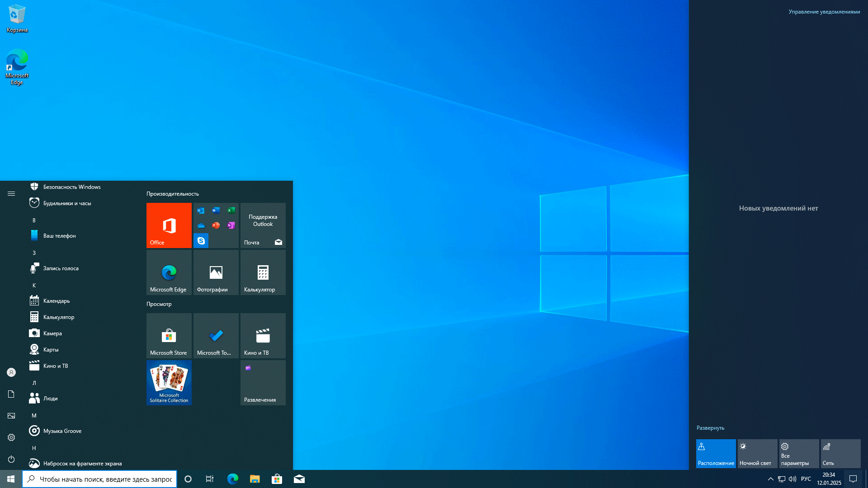Click the Microsoft To Do tile
The width and height of the screenshot is (868, 488).
tap(216, 335)
